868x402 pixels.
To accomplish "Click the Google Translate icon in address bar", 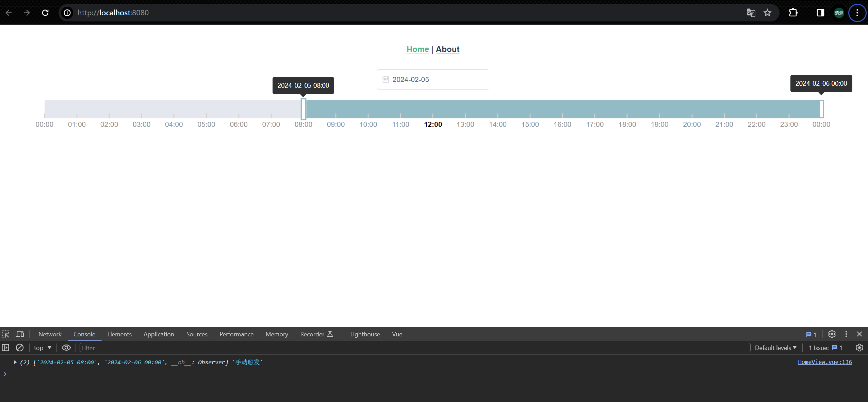I will coord(751,13).
